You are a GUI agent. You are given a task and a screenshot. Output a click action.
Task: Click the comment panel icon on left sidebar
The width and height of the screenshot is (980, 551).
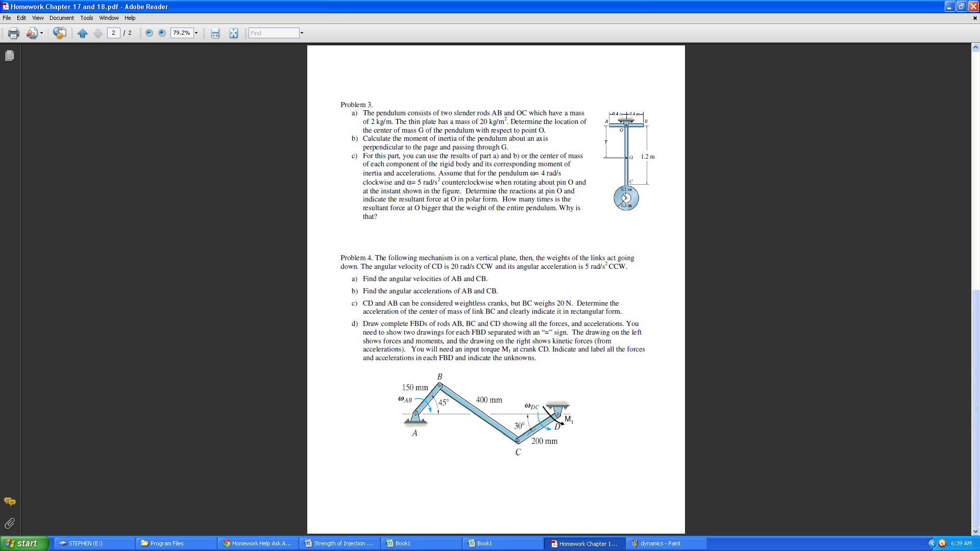(x=9, y=501)
